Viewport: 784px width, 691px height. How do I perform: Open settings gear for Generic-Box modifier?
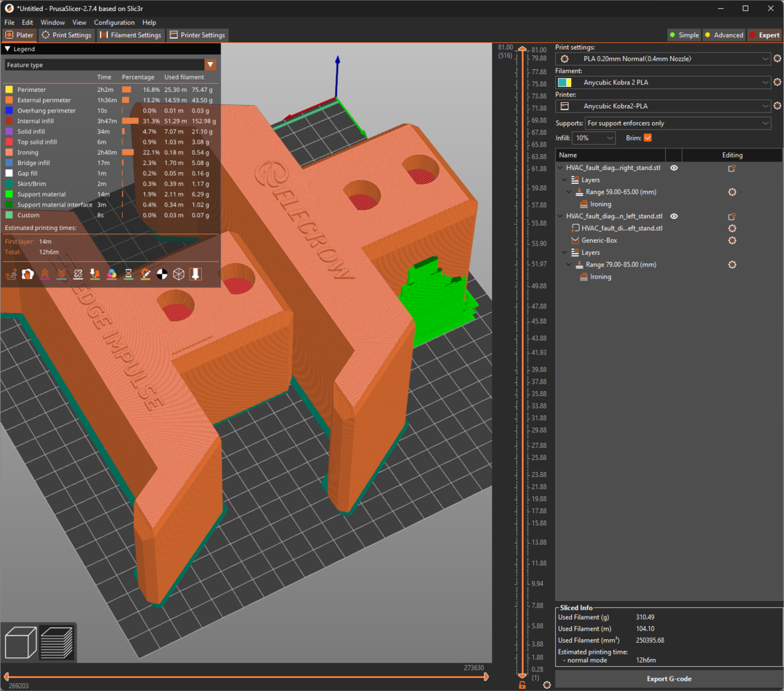pyautogui.click(x=732, y=240)
